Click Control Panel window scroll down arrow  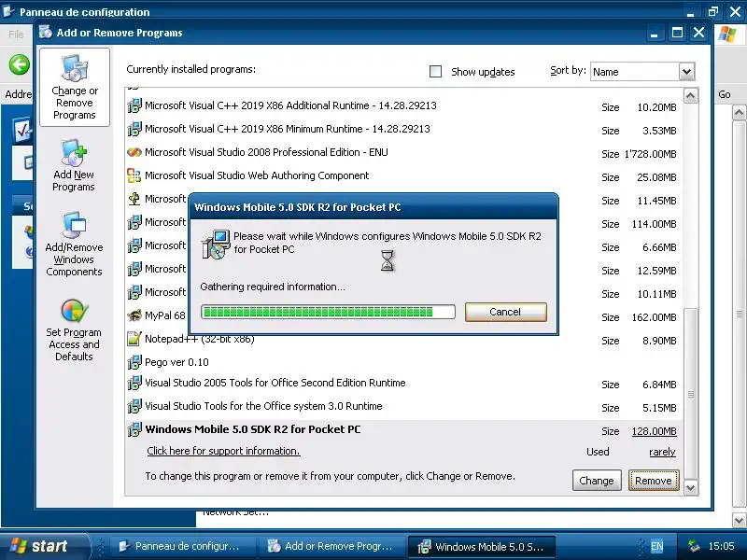click(x=739, y=520)
